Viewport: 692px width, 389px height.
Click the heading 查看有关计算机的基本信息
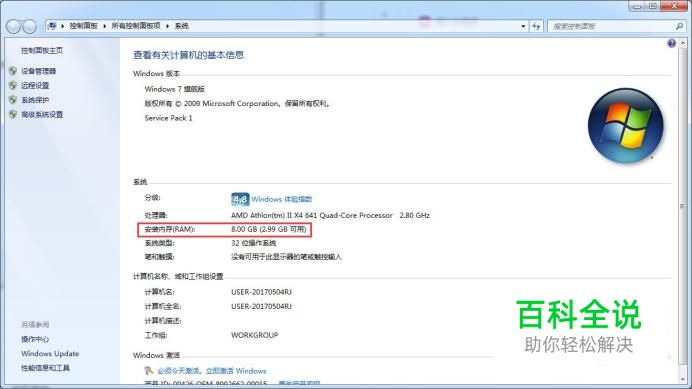(x=188, y=55)
